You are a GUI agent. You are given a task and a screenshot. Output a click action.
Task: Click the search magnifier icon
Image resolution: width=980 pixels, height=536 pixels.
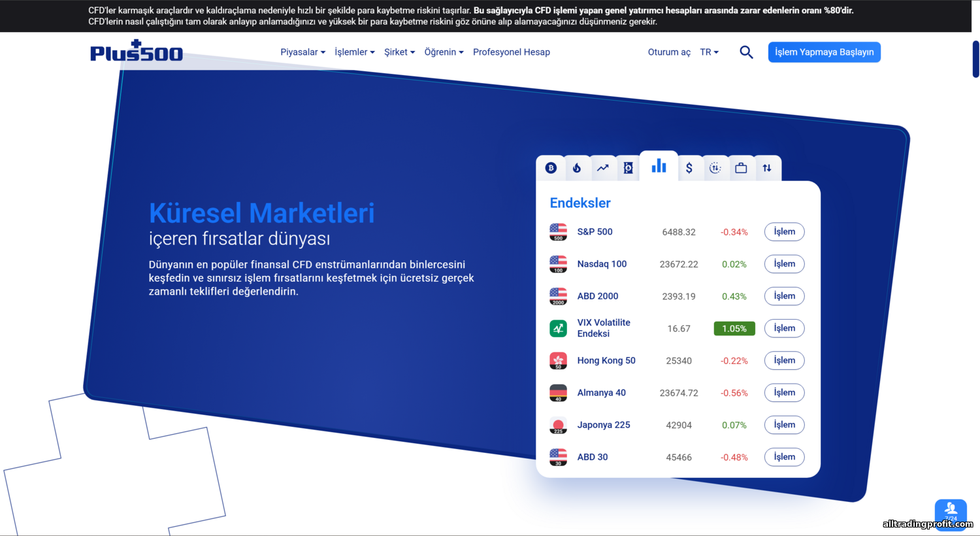(746, 52)
